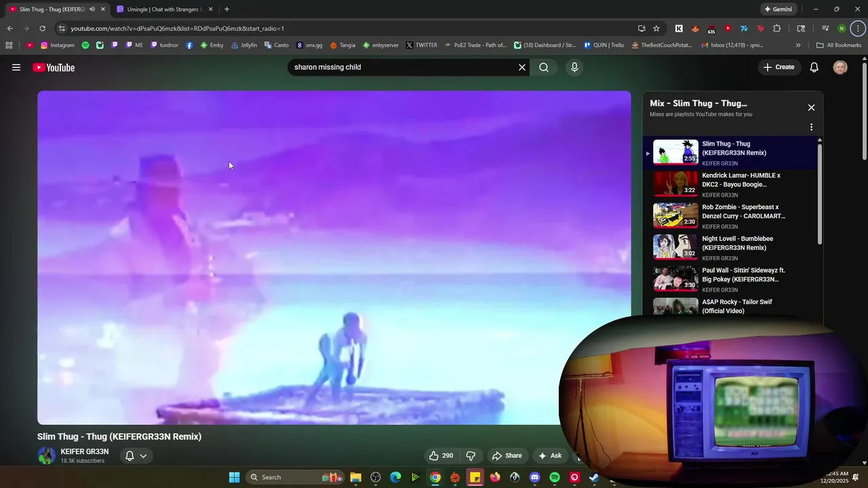Ask about this video
Screen dimensions: 868x488
point(550,455)
